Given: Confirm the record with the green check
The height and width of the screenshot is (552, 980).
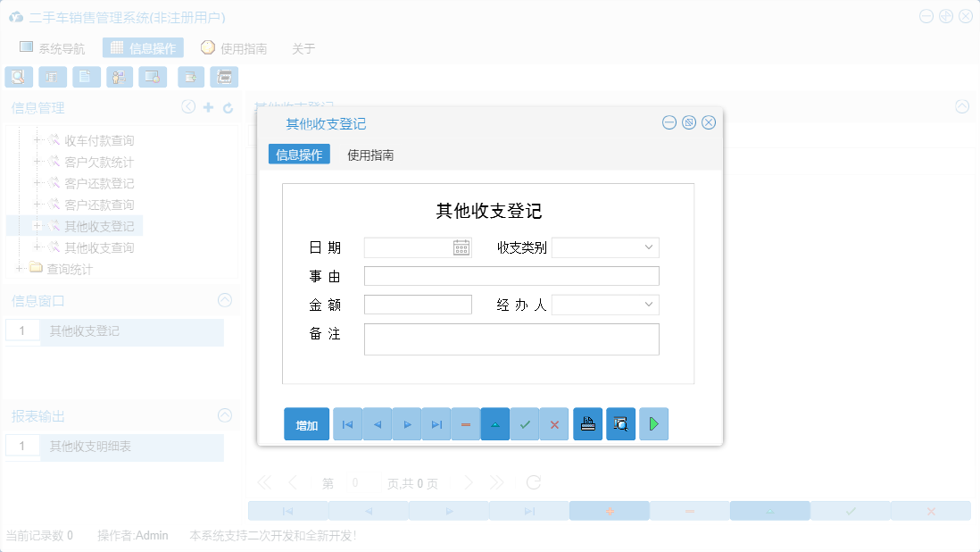Looking at the screenshot, I should tap(525, 423).
